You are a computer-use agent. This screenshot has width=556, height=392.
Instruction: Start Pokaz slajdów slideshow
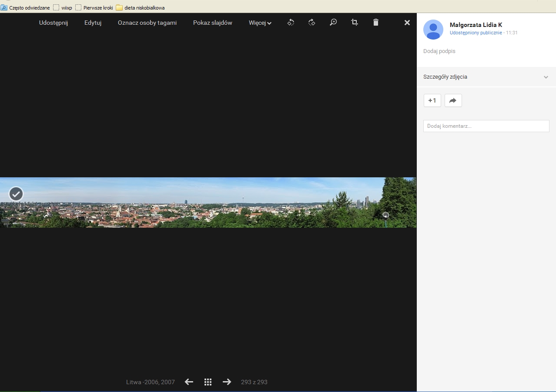(x=212, y=23)
